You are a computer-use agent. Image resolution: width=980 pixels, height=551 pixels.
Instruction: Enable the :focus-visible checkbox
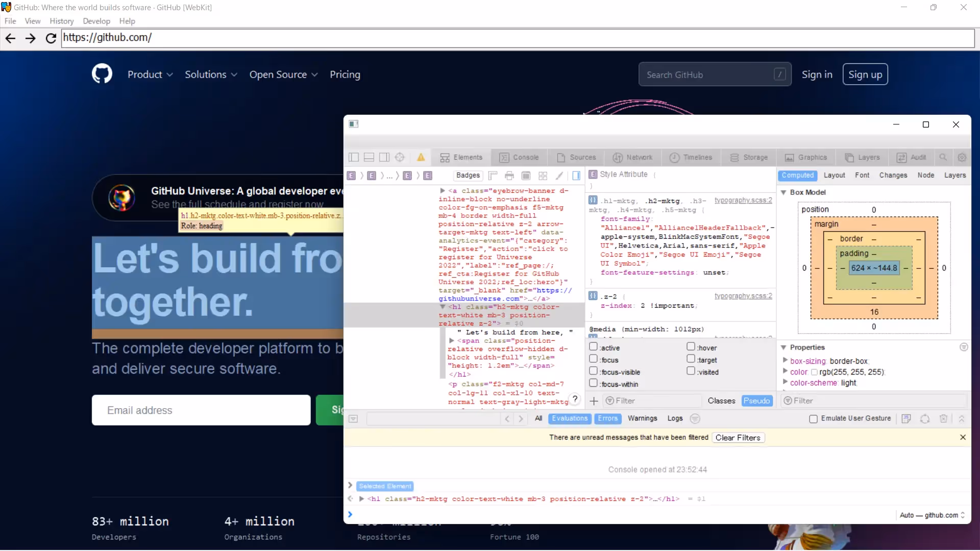coord(593,371)
